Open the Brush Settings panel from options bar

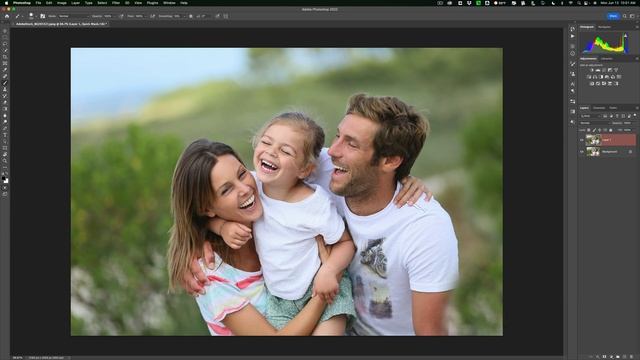click(43, 16)
